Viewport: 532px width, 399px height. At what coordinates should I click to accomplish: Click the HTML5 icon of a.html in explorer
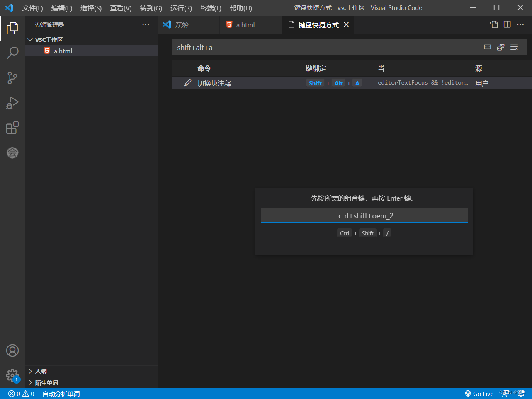(x=47, y=51)
